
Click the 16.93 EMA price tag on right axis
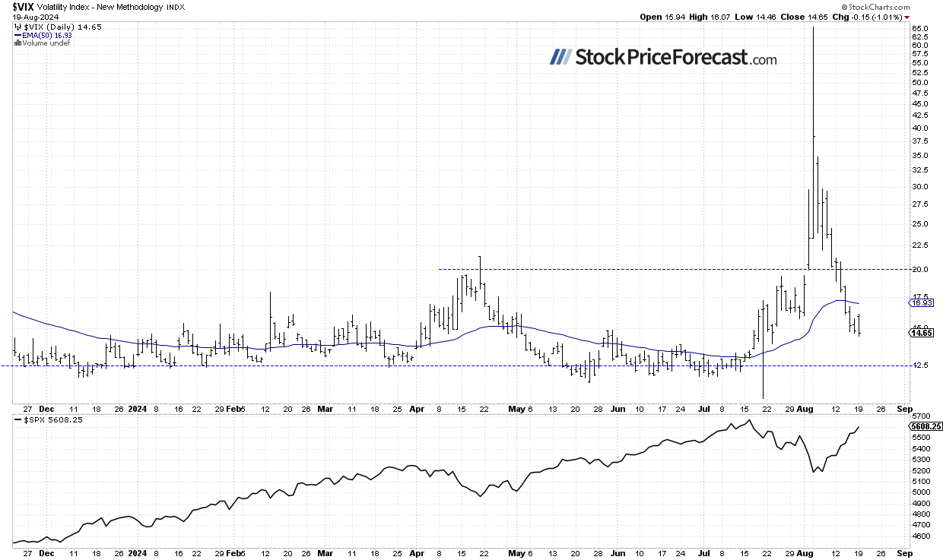click(x=921, y=303)
